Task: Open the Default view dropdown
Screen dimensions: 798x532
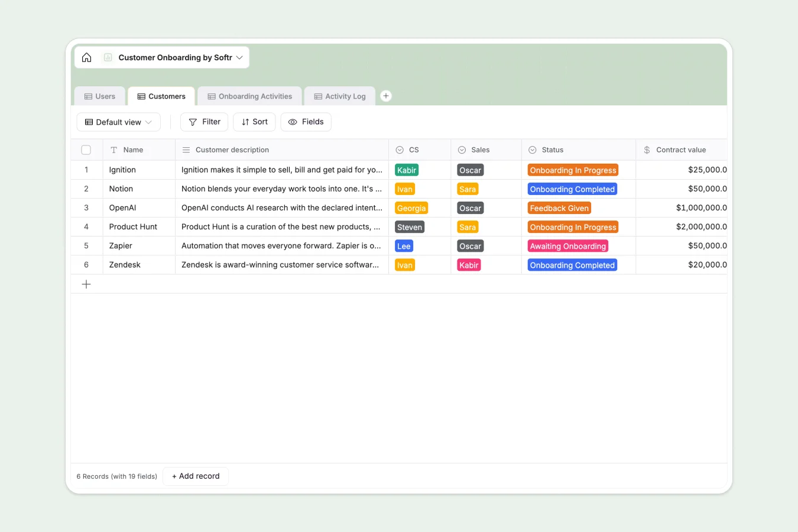Action: pos(118,122)
